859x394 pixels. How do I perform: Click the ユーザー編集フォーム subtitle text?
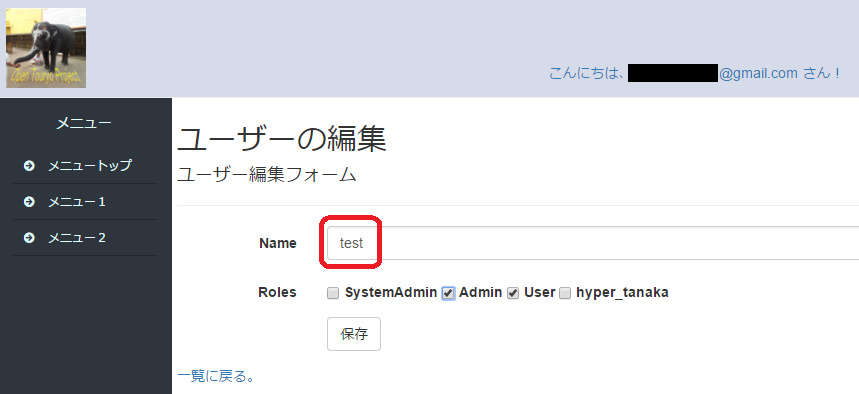[x=267, y=175]
